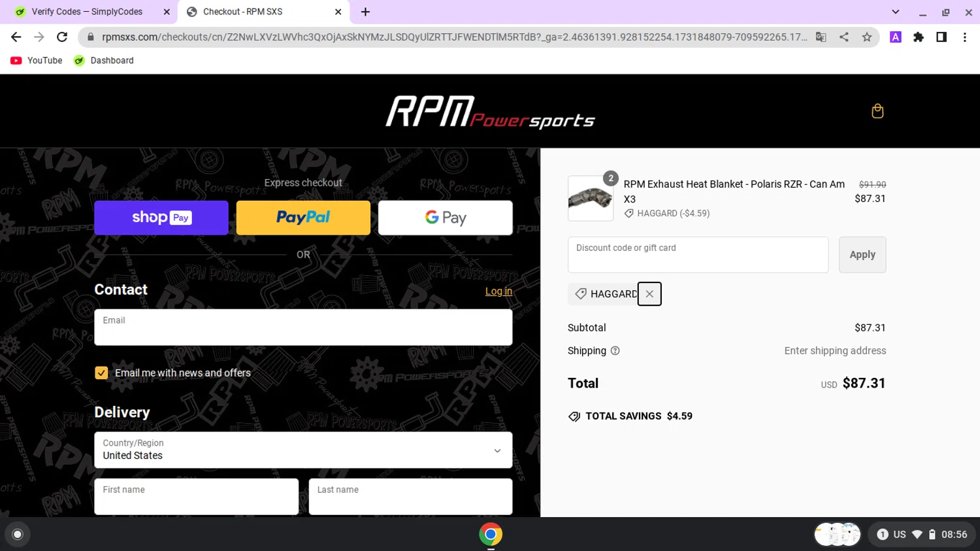
Task: Click the Subtotal $87.31 value
Action: point(870,328)
